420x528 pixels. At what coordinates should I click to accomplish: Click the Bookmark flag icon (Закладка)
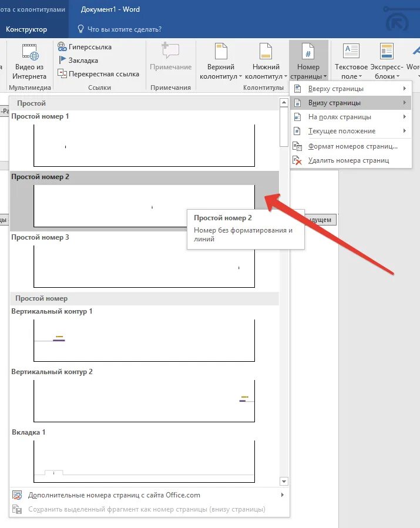point(62,60)
